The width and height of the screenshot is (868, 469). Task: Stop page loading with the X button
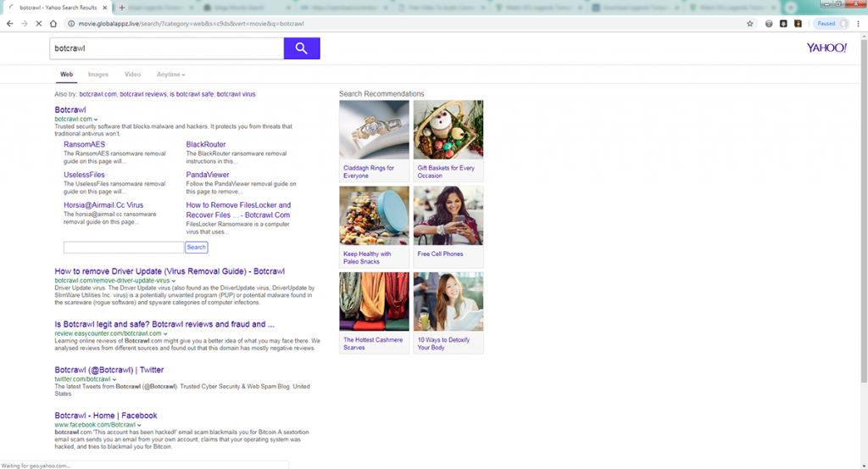pos(39,24)
